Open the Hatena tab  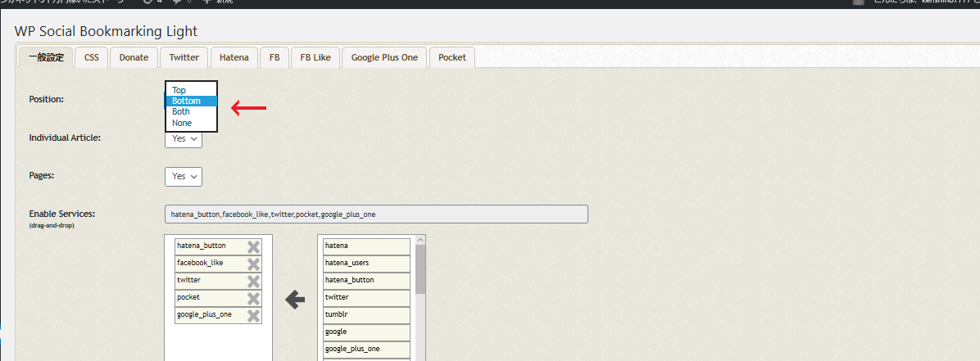click(234, 57)
